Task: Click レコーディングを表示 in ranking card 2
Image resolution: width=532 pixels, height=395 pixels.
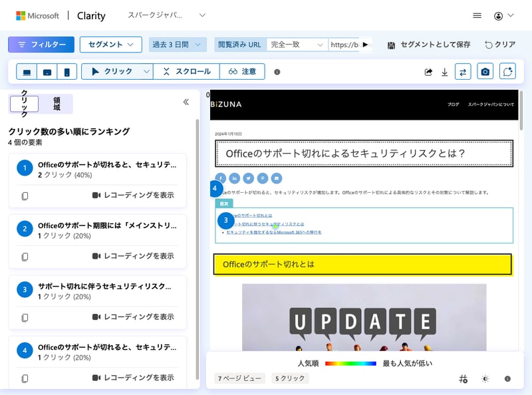Action: (x=133, y=256)
